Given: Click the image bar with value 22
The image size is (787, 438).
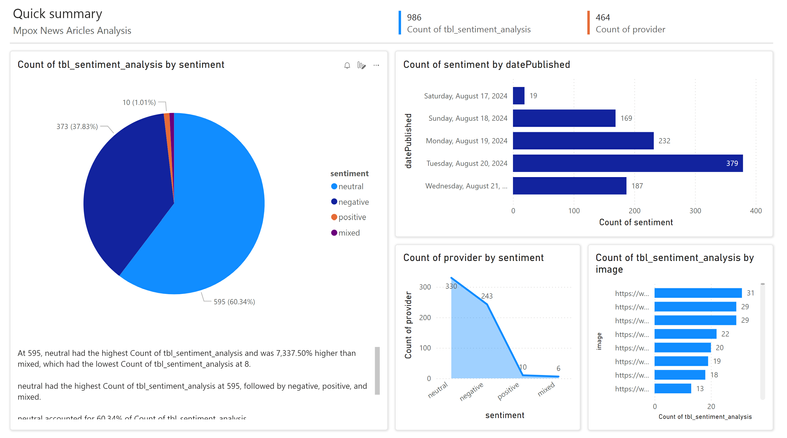Looking at the screenshot, I should [686, 334].
